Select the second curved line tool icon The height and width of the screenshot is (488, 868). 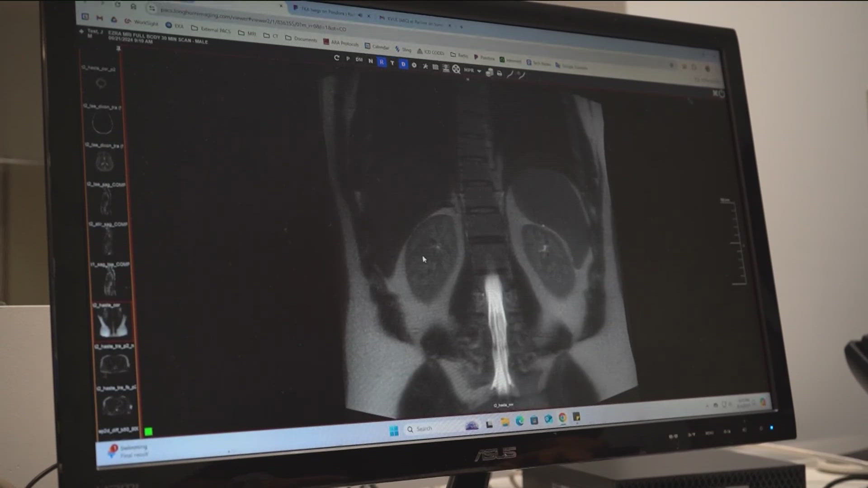click(x=521, y=75)
